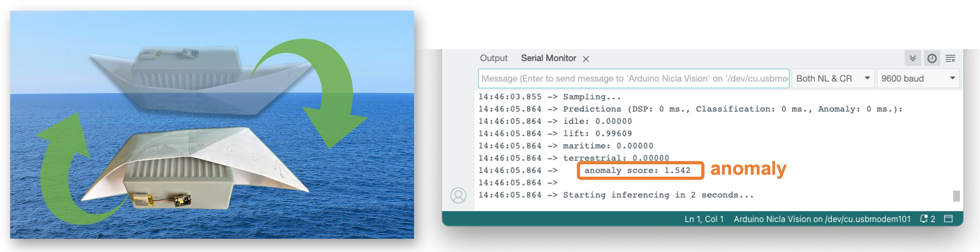Click the Ln 1, Col 1 indicator
Viewport: 980px width, 252px height.
(704, 219)
